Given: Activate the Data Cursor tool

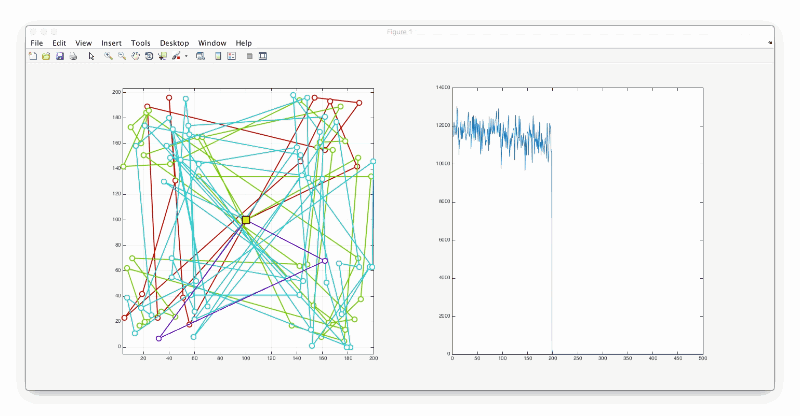Looking at the screenshot, I should 163,56.
